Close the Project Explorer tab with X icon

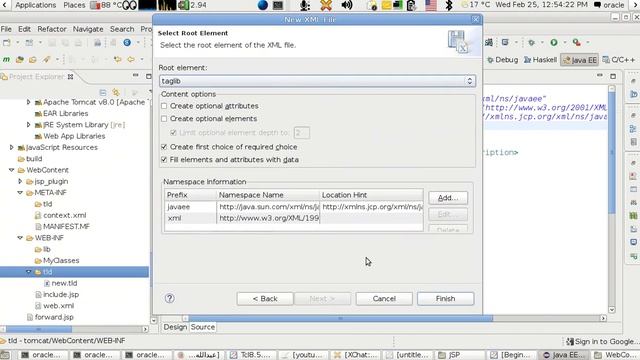(x=70, y=77)
